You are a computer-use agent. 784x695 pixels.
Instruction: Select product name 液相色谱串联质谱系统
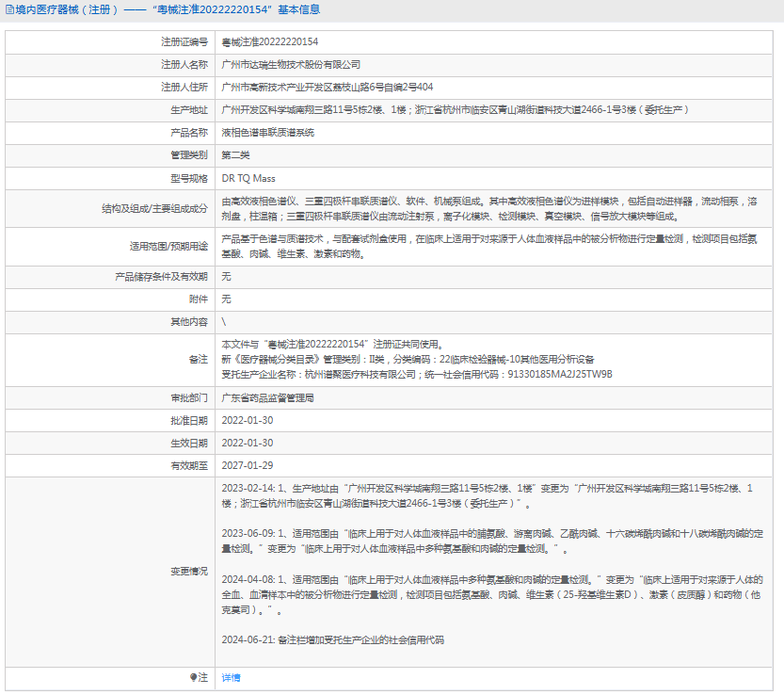coord(268,133)
